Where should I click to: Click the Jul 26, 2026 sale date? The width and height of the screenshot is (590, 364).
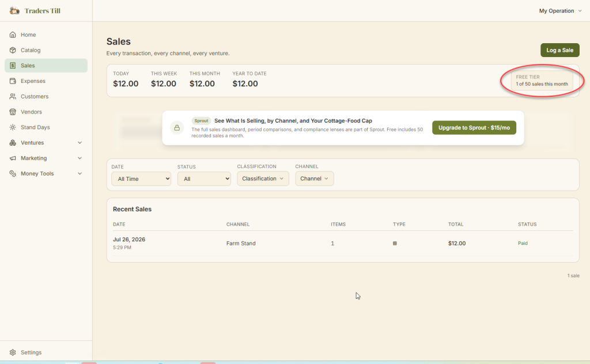pos(129,239)
